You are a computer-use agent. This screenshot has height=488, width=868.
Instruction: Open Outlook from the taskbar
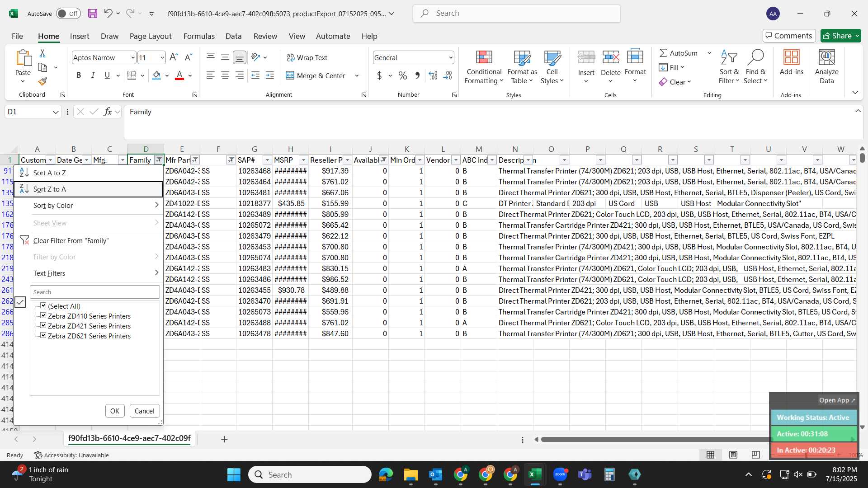pos(436,474)
